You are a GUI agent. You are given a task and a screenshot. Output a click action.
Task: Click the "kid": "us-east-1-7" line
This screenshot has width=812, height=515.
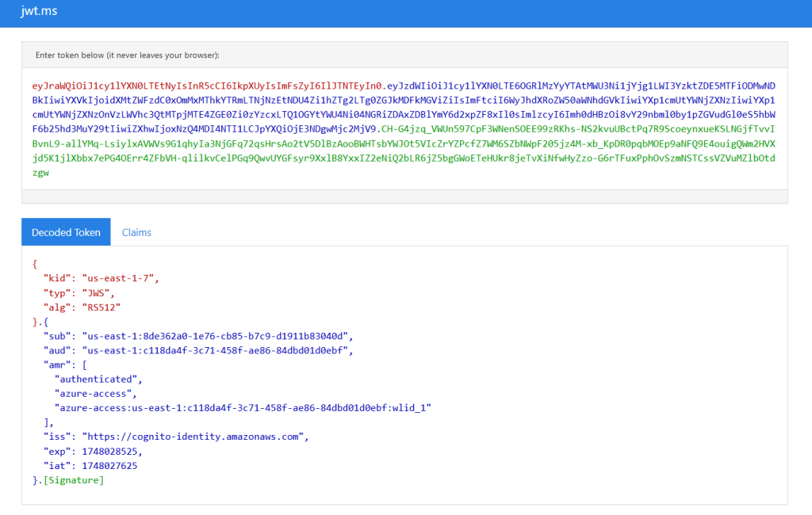coord(101,278)
